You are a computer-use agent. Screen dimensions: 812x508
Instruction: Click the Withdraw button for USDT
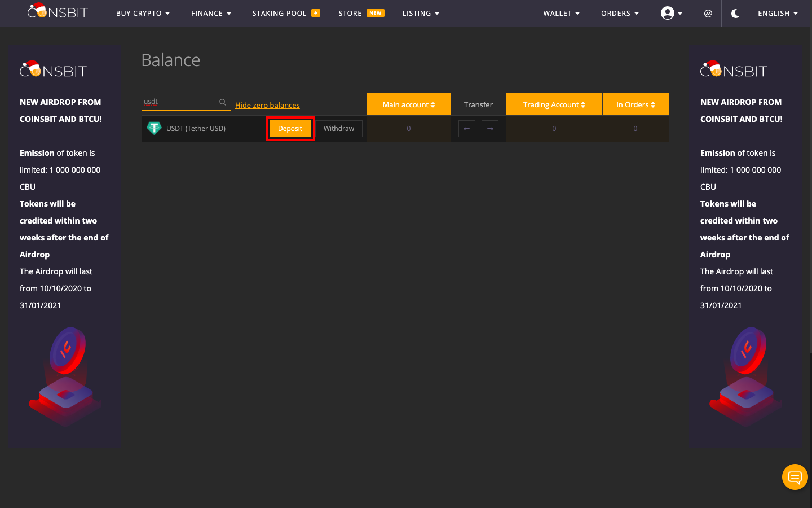point(339,129)
